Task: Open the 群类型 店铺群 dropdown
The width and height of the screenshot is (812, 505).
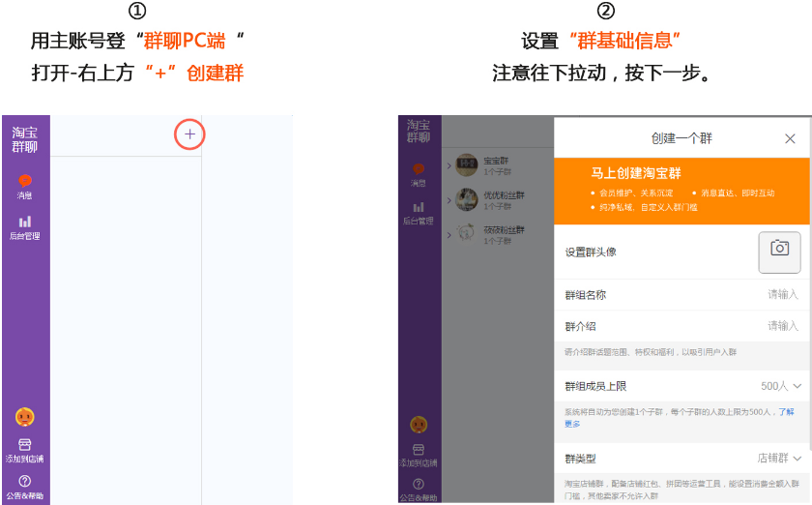Action: point(779,458)
